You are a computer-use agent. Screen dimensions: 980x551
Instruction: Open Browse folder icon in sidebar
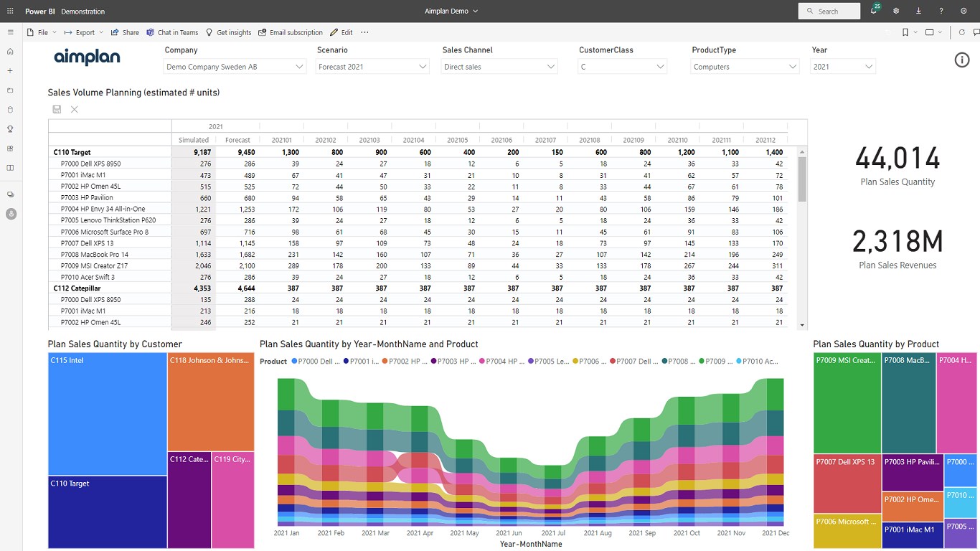[x=10, y=90]
